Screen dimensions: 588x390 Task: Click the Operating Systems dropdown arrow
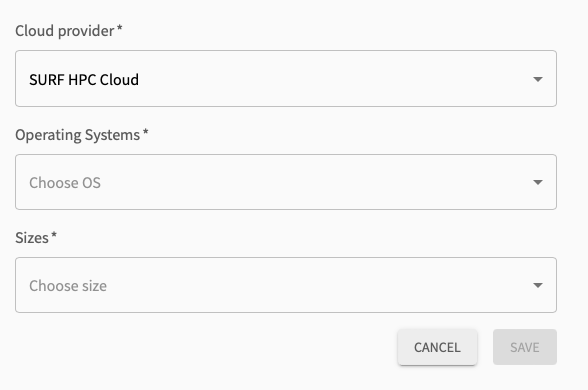pos(538,182)
